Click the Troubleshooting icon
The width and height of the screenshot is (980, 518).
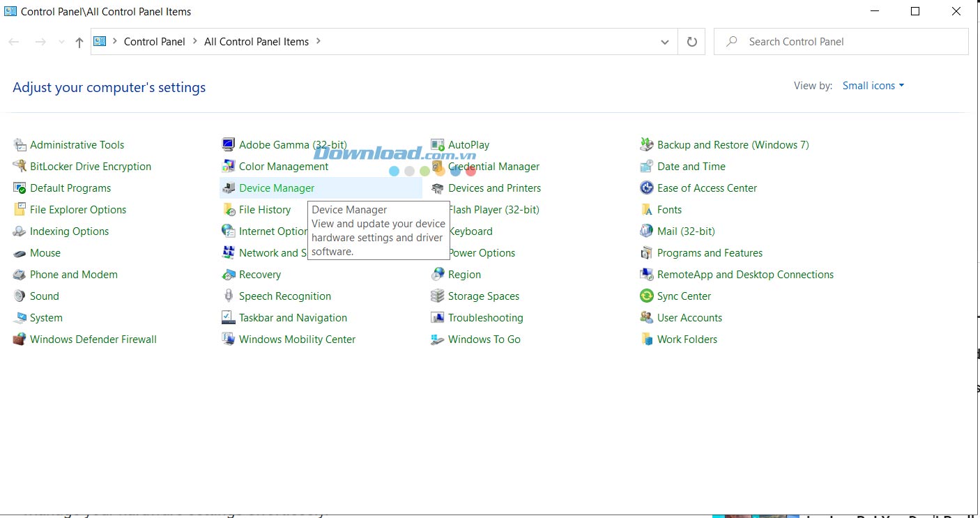[438, 318]
